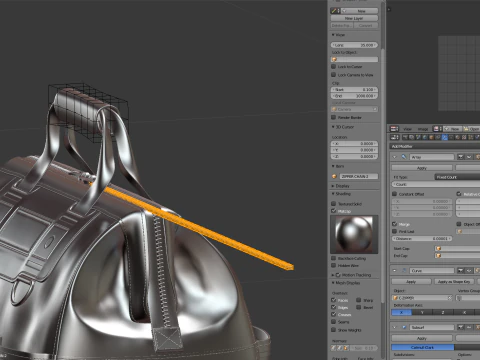Image resolution: width=480 pixels, height=360 pixels.
Task: Enable the Hidden Wire checkbox
Action: pyautogui.click(x=333, y=265)
